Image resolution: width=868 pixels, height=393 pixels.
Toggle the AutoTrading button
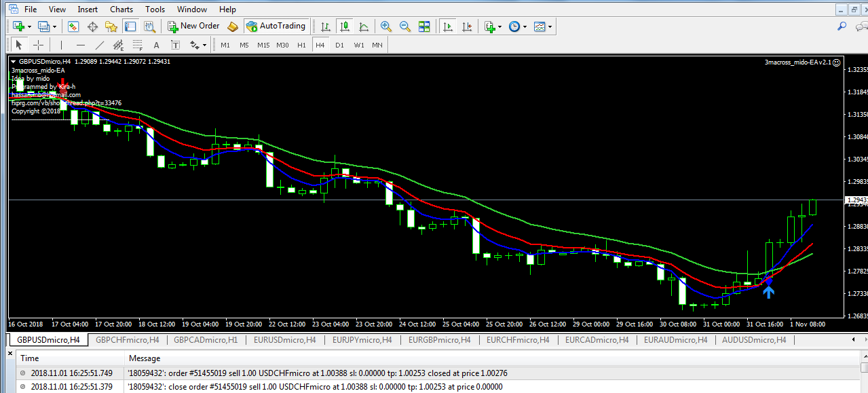pos(276,26)
